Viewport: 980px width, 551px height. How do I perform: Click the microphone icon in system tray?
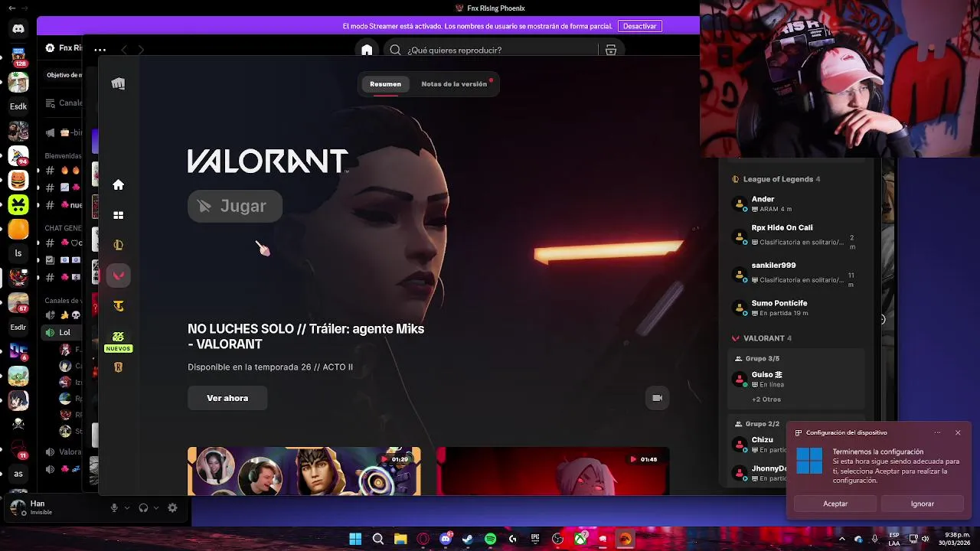[x=875, y=539]
